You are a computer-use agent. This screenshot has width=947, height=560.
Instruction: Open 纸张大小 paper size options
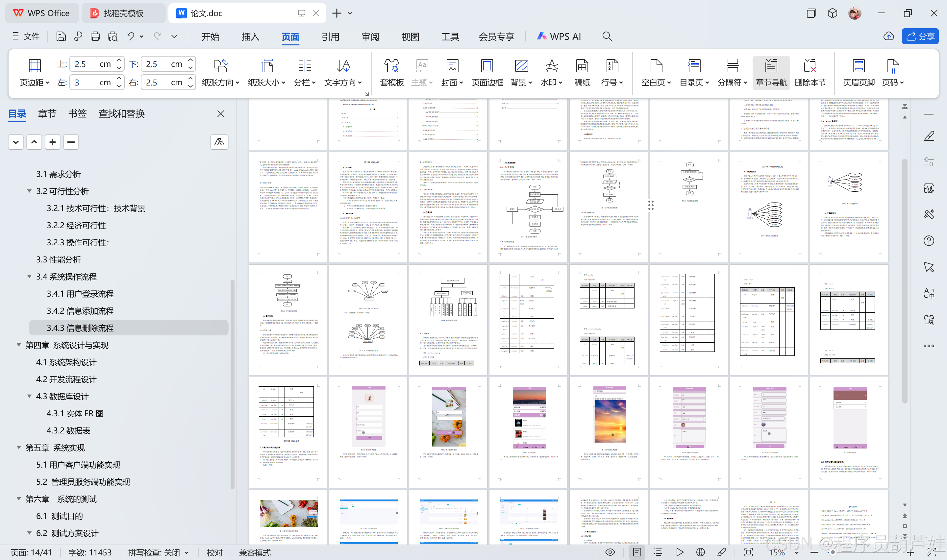tap(266, 73)
